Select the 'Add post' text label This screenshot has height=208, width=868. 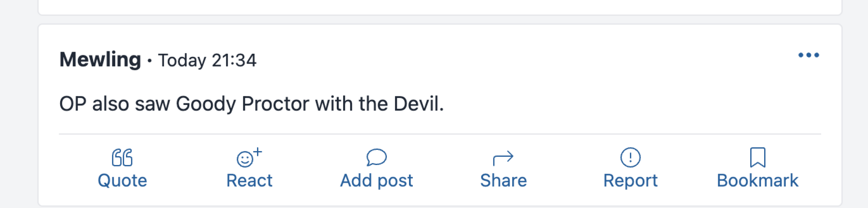pos(376,181)
